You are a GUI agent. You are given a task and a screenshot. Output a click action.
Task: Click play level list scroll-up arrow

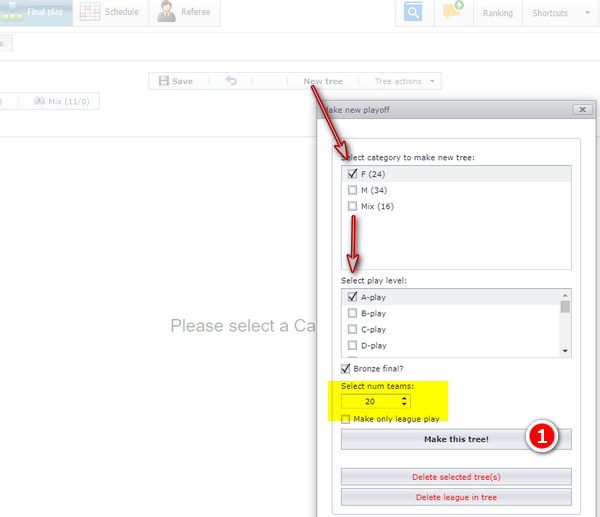pyautogui.click(x=565, y=295)
